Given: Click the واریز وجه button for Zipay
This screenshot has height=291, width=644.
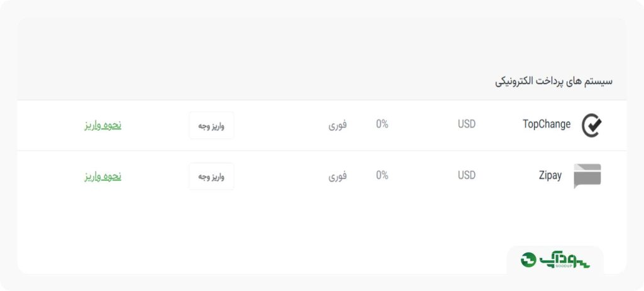Looking at the screenshot, I should [211, 177].
